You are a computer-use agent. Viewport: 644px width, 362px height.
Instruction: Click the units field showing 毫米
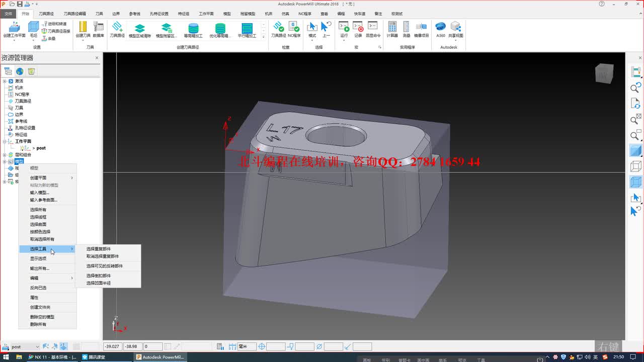(x=247, y=346)
